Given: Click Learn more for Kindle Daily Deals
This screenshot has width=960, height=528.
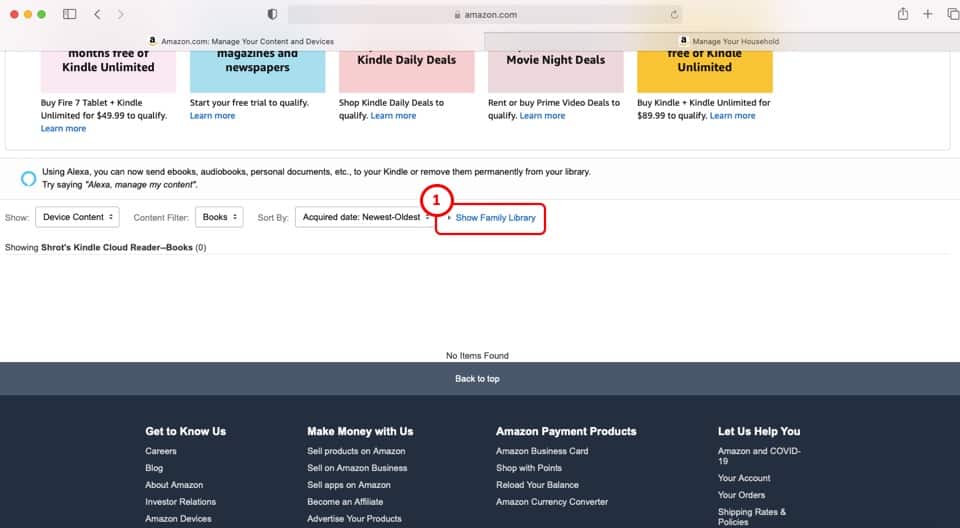Looking at the screenshot, I should point(393,116).
